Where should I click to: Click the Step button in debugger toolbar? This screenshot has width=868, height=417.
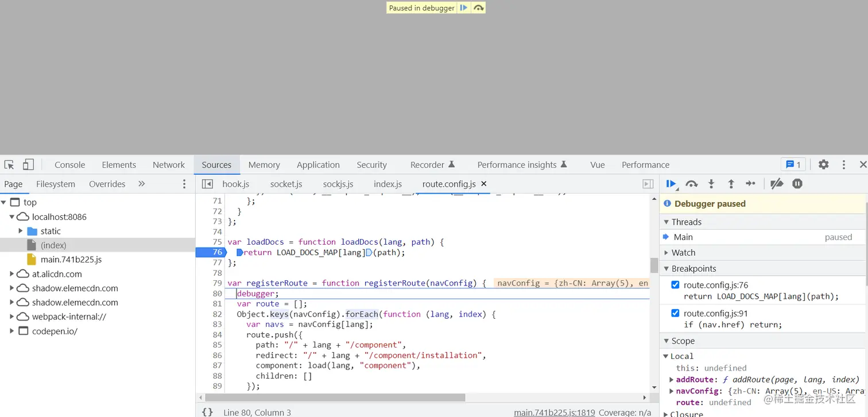pyautogui.click(x=750, y=184)
